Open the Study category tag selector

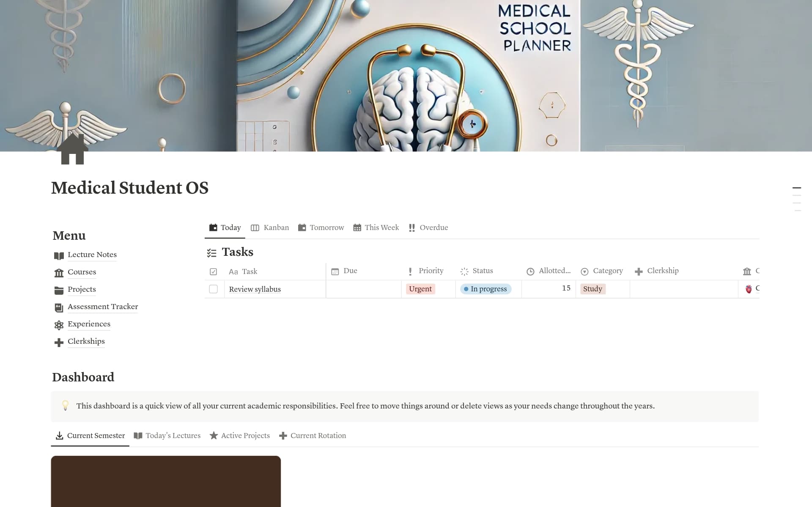click(593, 289)
